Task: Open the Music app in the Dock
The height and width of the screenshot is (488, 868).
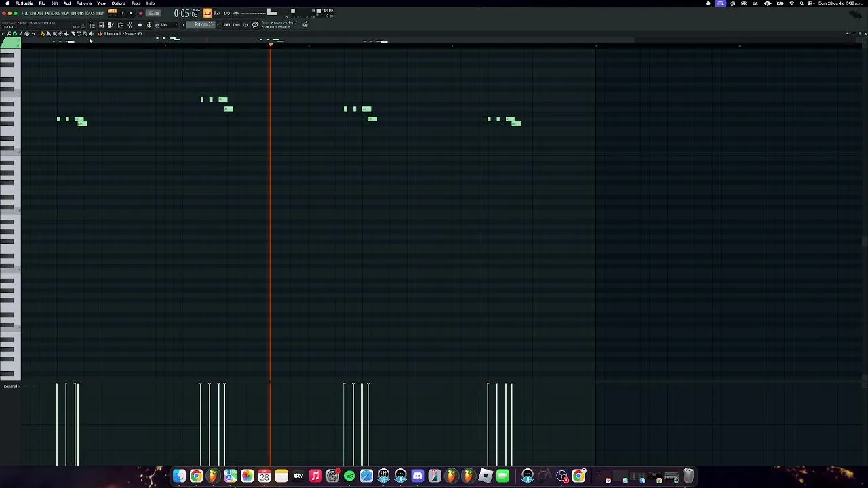Action: (x=315, y=476)
